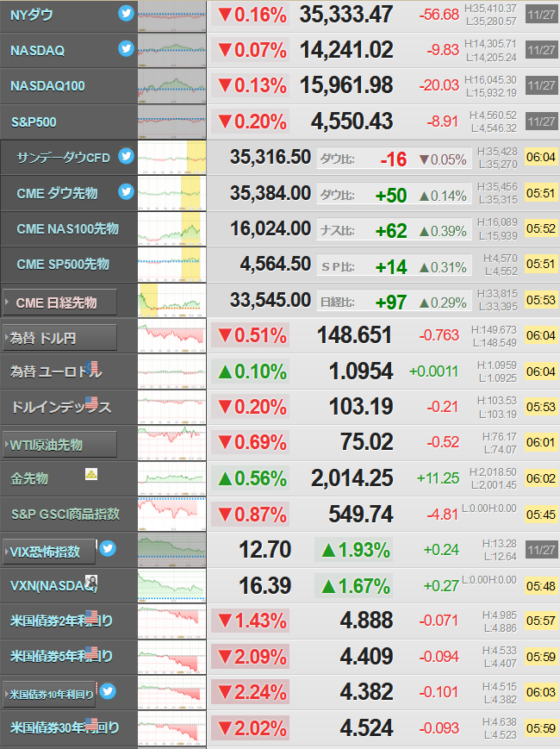The height and width of the screenshot is (749, 560).
Task: Click the small icon on VXN(NASDAQ) label
Action: click(90, 581)
